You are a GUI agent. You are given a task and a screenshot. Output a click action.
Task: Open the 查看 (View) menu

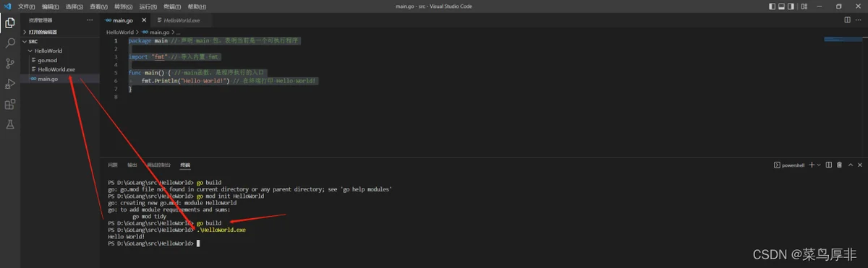pyautogui.click(x=98, y=6)
